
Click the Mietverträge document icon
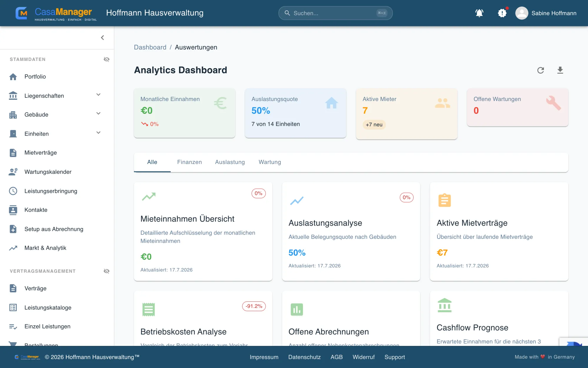pos(13,153)
